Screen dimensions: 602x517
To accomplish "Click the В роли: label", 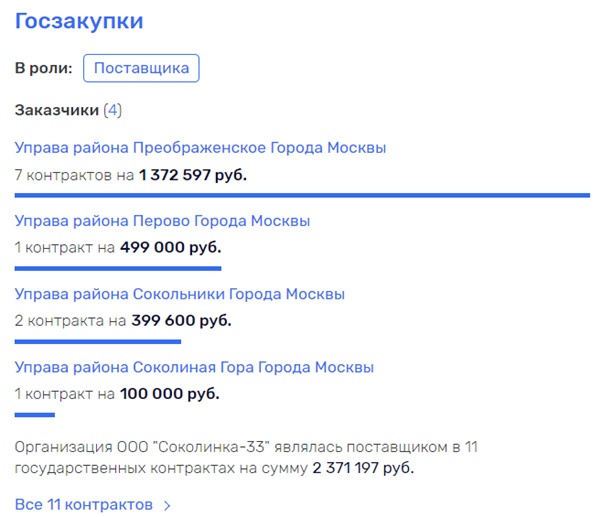I will click(43, 68).
